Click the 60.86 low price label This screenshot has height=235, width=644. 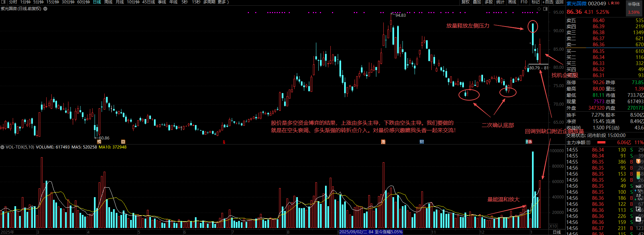104,138
